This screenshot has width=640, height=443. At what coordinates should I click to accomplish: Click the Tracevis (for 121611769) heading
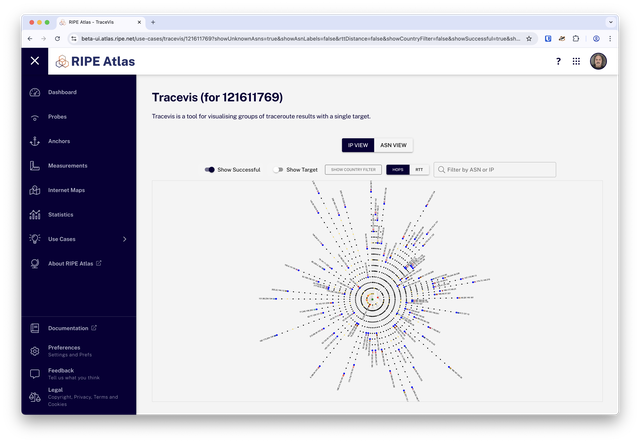pos(217,97)
